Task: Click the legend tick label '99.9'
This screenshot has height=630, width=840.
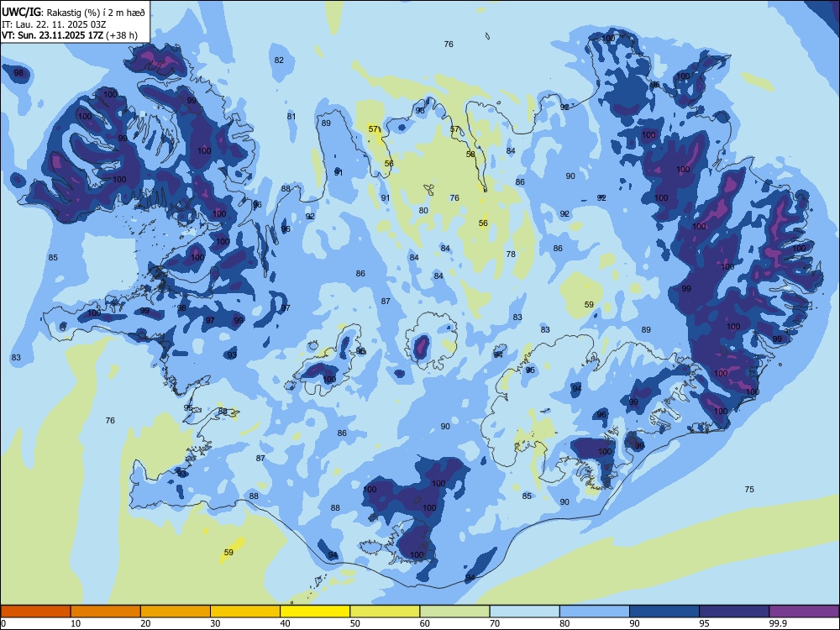Action: click(778, 623)
